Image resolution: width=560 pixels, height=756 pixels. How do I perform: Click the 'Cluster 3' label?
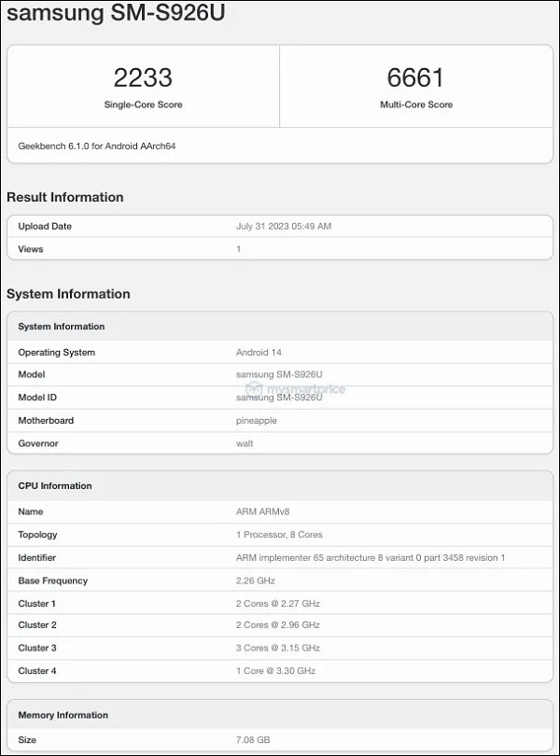[37, 648]
